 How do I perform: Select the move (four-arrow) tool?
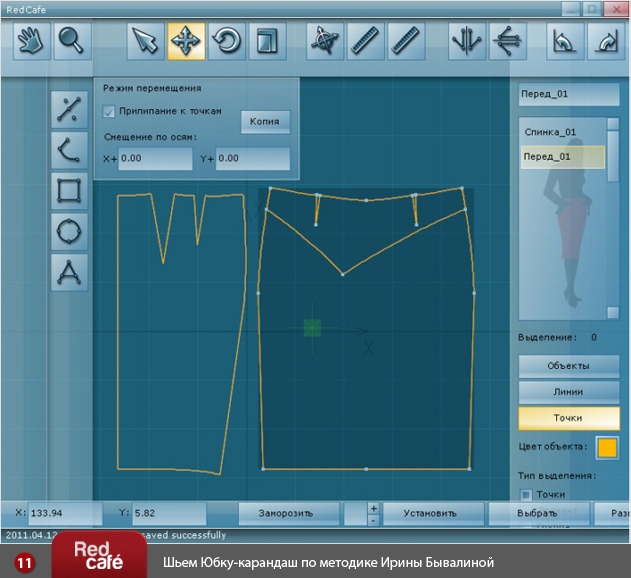[186, 41]
